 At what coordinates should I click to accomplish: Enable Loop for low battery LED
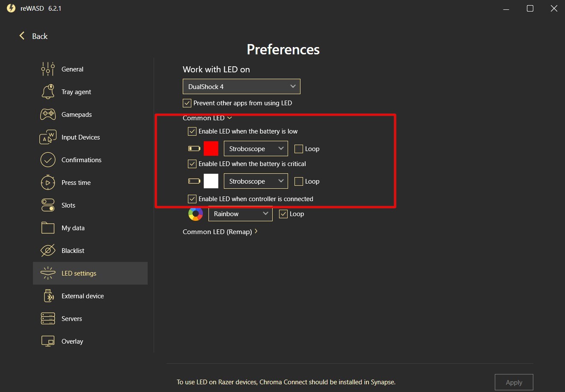299,149
